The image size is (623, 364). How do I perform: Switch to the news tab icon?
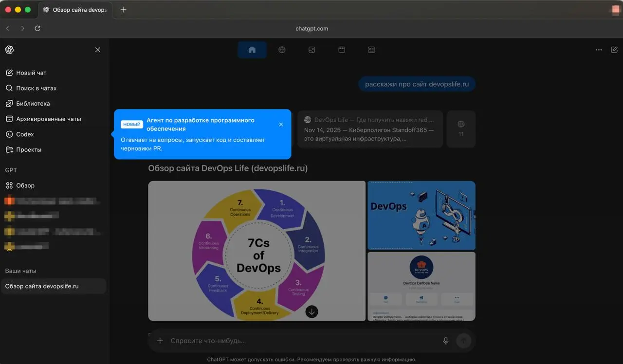[x=371, y=50]
